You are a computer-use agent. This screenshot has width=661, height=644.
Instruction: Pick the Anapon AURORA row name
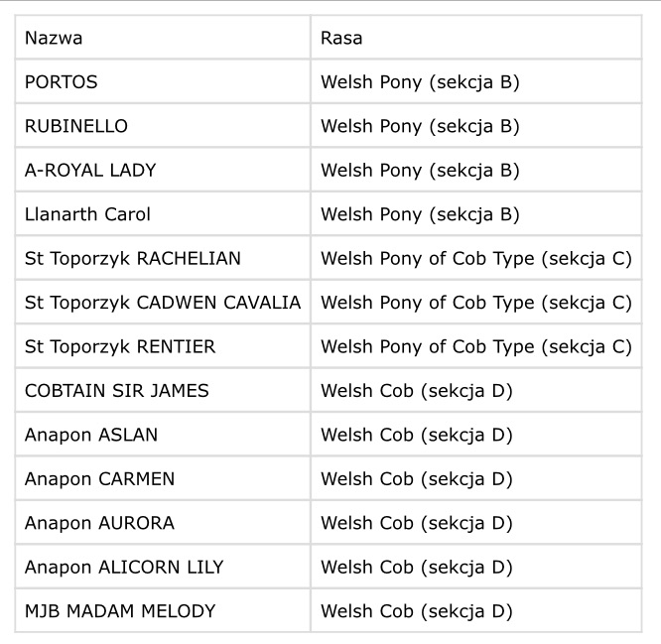tap(99, 523)
